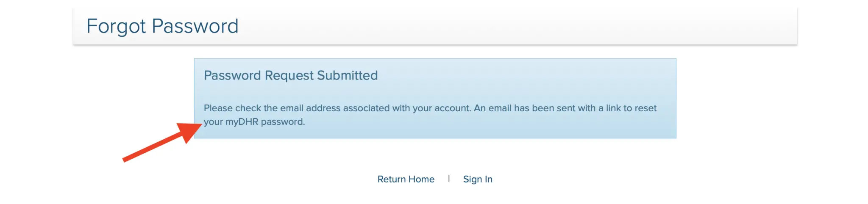
Task: Click the Return Home link
Action: click(x=406, y=179)
